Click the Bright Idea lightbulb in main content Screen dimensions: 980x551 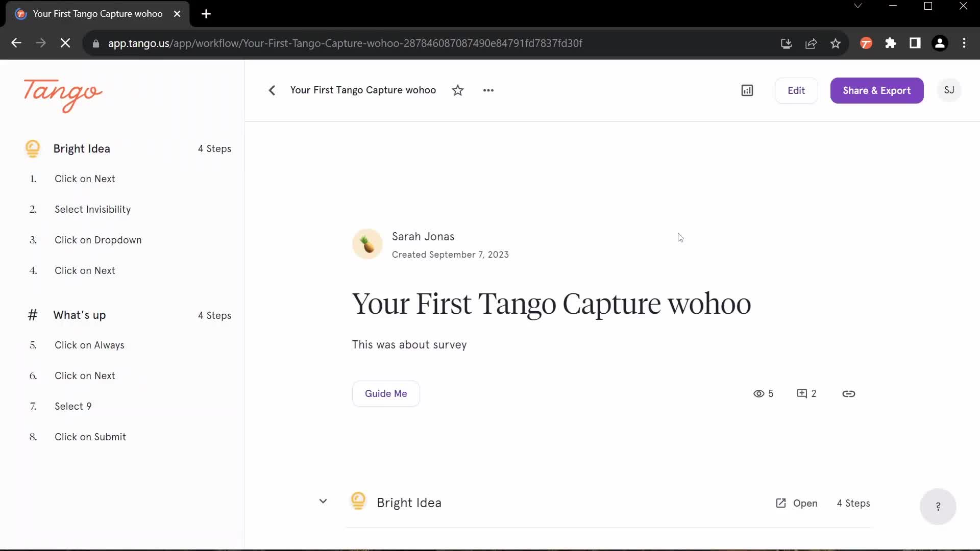pos(358,501)
